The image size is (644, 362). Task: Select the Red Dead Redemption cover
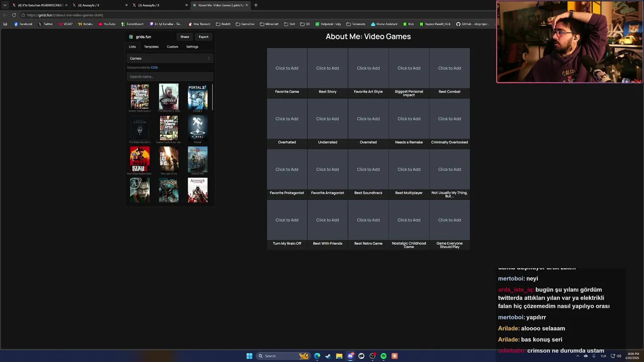click(140, 159)
